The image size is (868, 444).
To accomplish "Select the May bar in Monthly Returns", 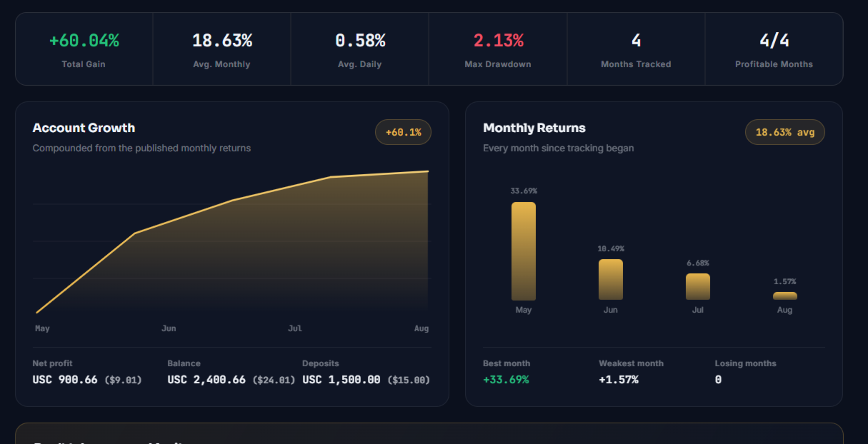I will coord(524,251).
